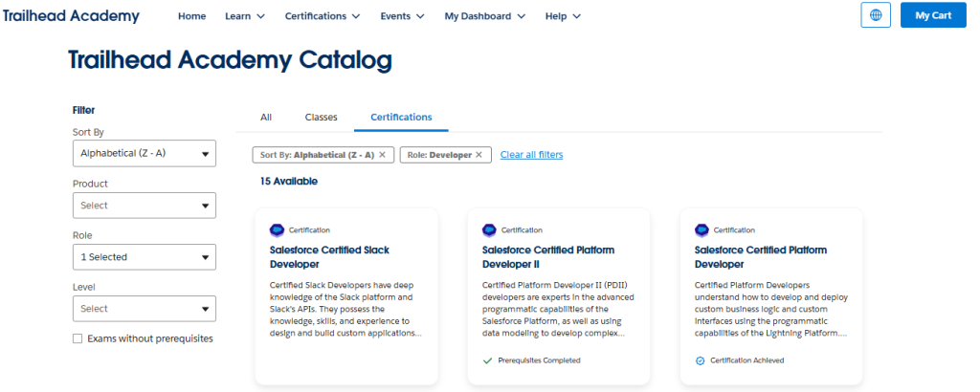Click the Slack Developer card certification badge icon
This screenshot has width=980, height=392.
(x=277, y=230)
